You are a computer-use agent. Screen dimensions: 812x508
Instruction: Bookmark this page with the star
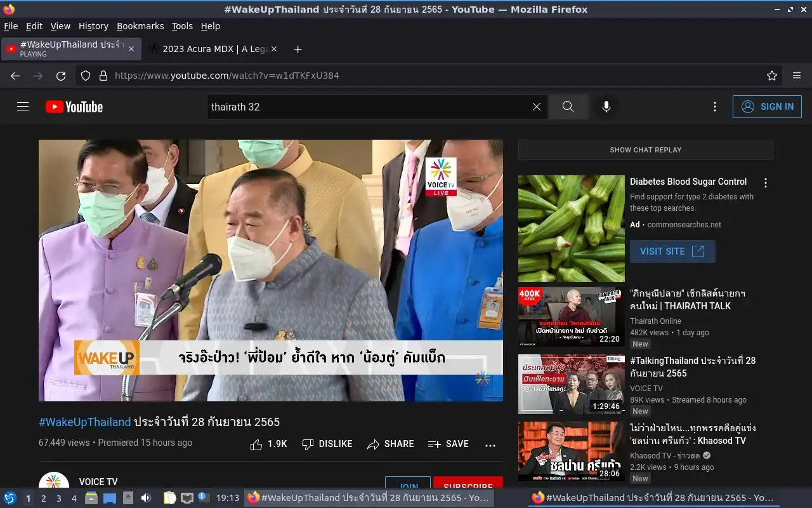pos(772,76)
